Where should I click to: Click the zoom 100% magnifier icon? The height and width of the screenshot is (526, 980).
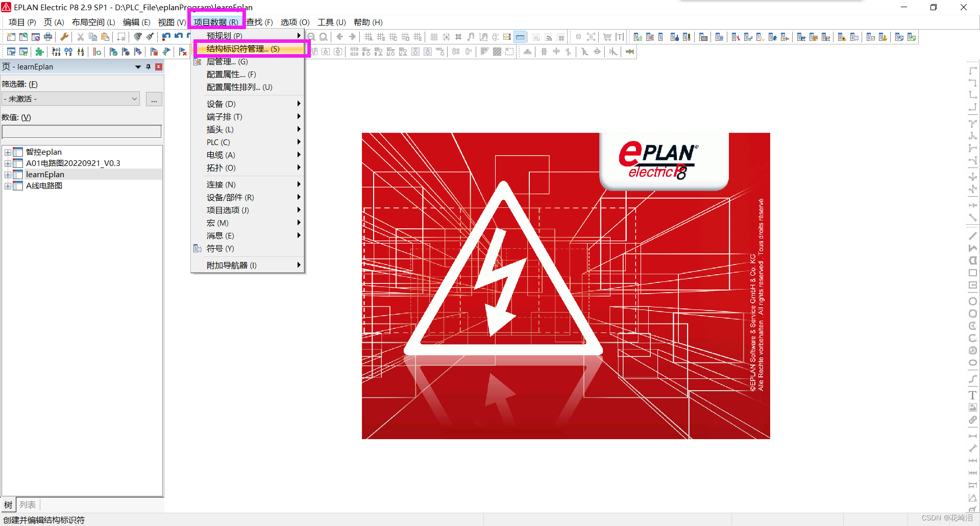click(324, 37)
